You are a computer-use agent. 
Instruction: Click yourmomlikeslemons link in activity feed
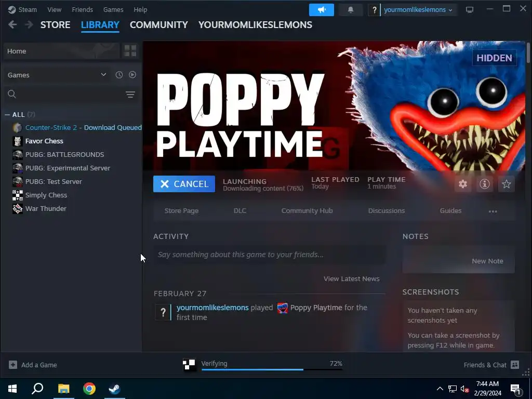(212, 308)
